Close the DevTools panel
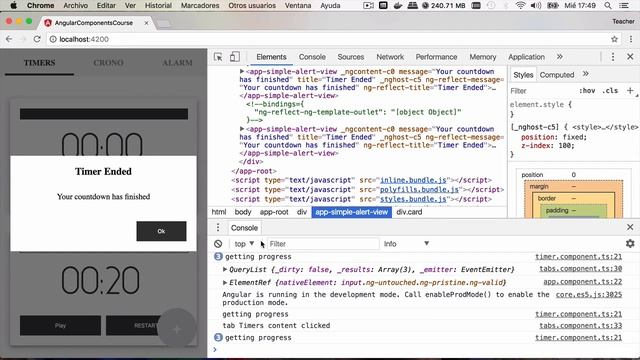Image resolution: width=640 pixels, height=360 pixels. pyautogui.click(x=630, y=57)
